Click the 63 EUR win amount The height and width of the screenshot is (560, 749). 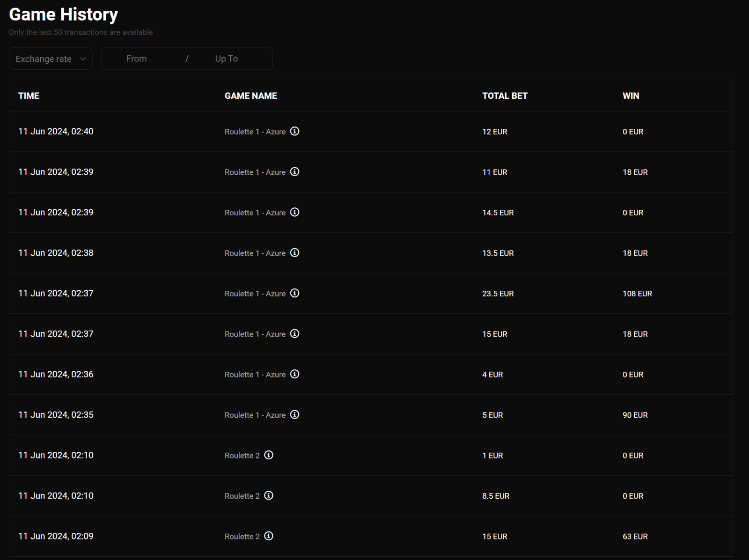(635, 537)
